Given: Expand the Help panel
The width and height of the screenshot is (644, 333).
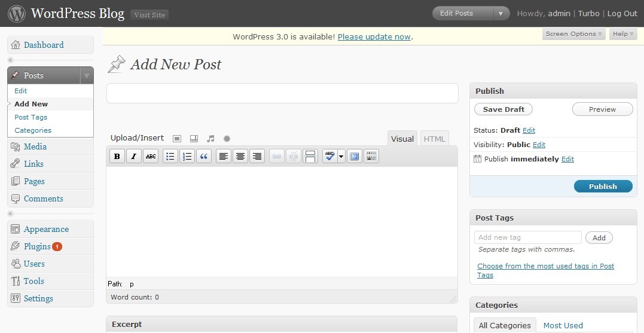Looking at the screenshot, I should click(623, 34).
